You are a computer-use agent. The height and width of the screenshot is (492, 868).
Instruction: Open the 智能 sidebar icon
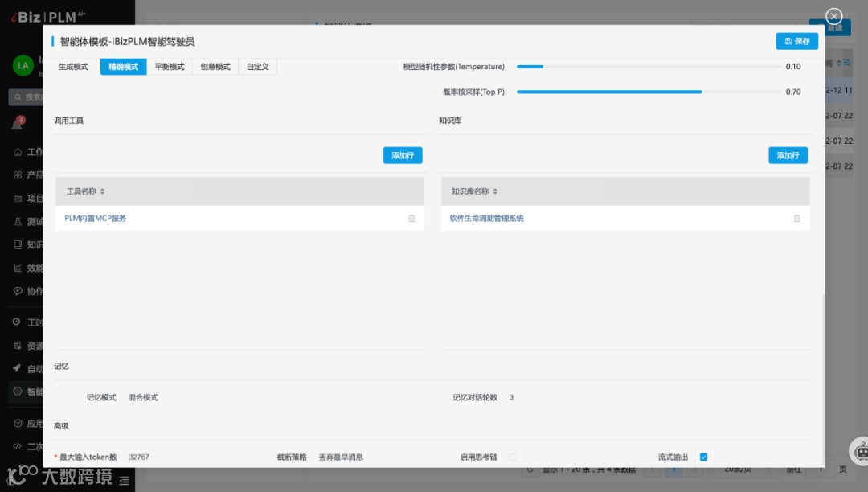coord(18,392)
